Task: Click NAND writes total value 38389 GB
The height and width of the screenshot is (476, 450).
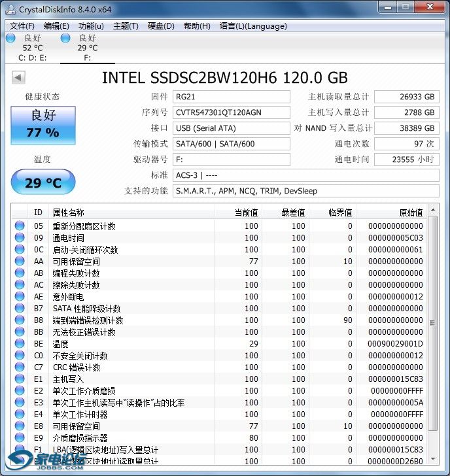Action: [407, 128]
